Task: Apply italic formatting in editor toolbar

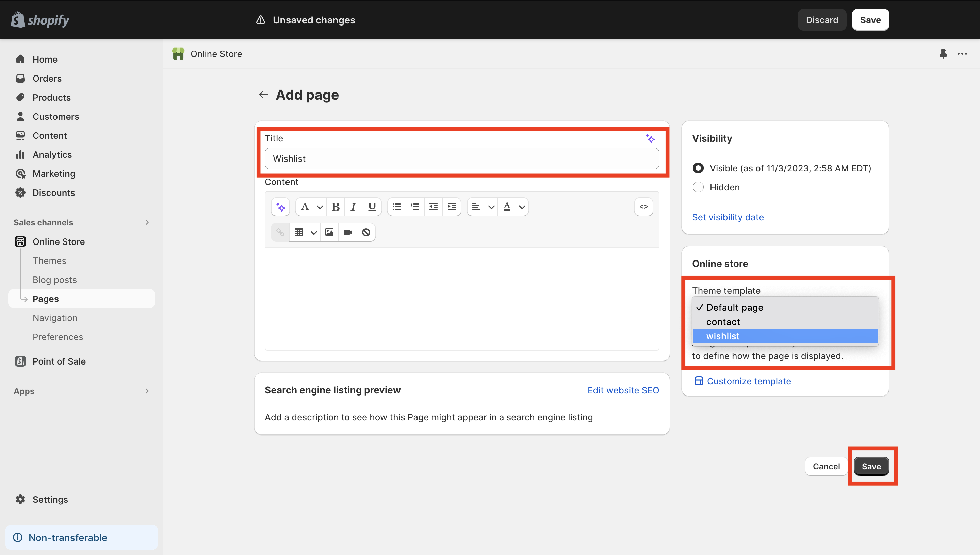Action: (354, 207)
